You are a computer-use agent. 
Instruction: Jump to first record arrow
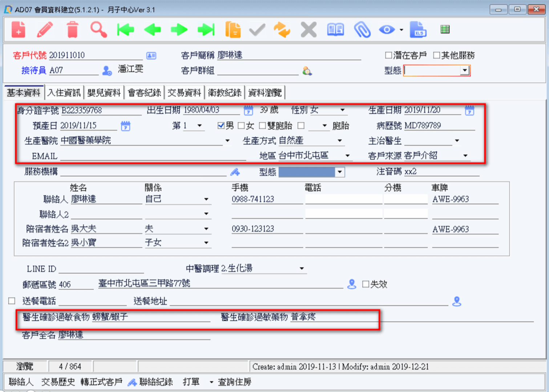tap(125, 29)
